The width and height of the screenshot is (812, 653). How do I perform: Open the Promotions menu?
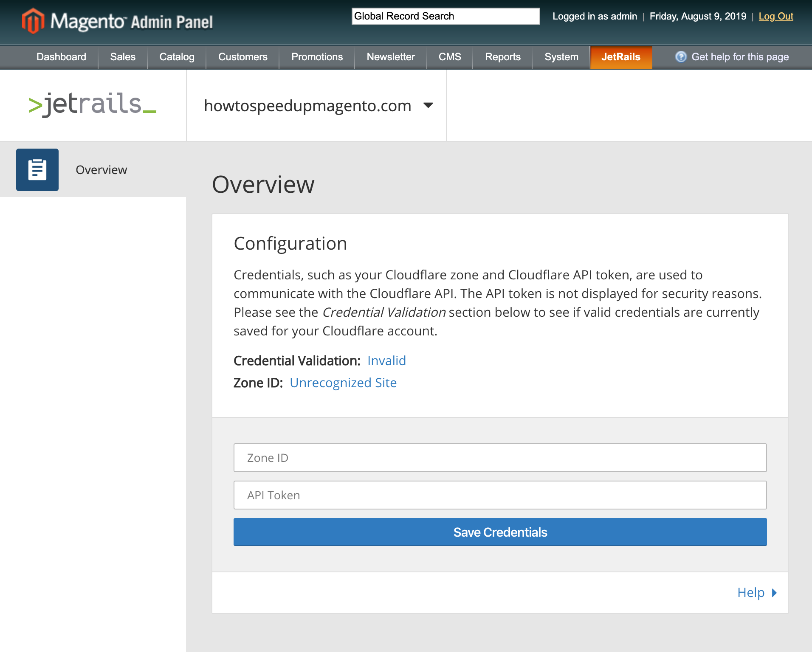(x=317, y=57)
